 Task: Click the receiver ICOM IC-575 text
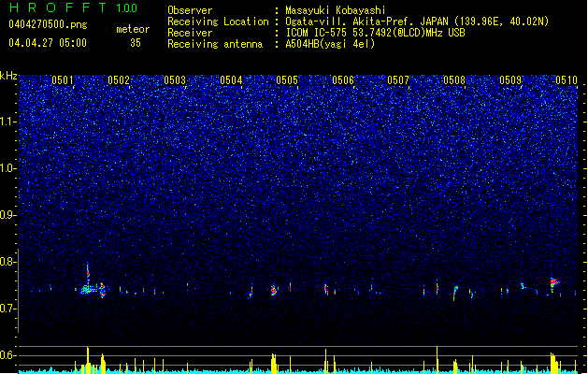[375, 33]
